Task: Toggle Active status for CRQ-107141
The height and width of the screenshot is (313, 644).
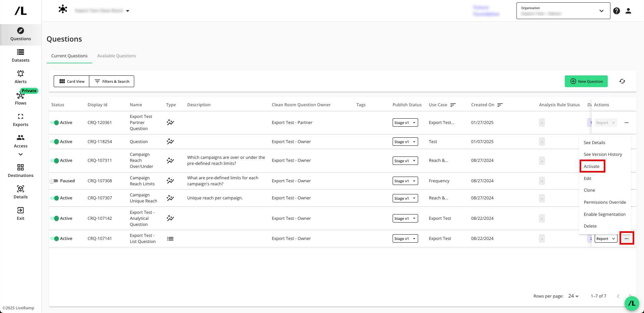Action: [x=55, y=239]
